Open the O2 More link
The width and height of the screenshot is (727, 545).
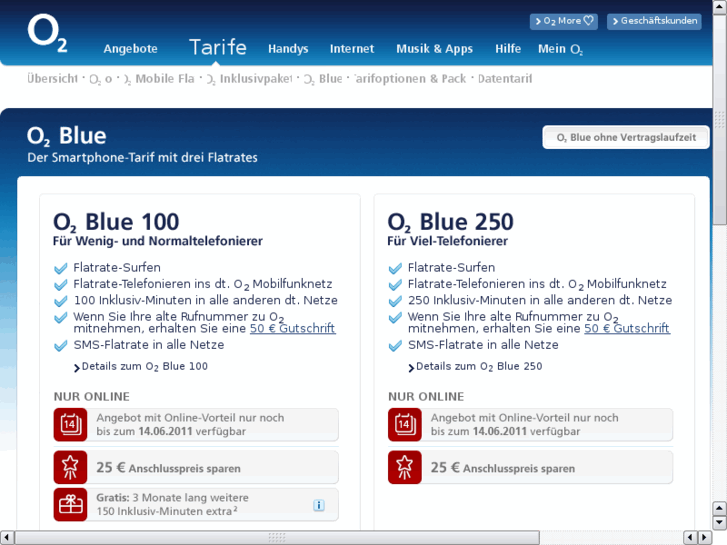564,21
